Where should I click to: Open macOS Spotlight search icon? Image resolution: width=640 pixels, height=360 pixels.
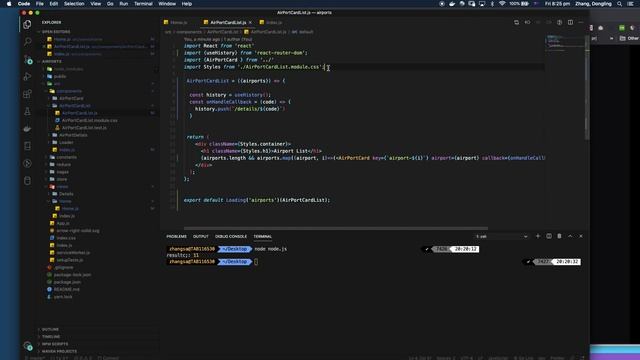[x=620, y=4]
